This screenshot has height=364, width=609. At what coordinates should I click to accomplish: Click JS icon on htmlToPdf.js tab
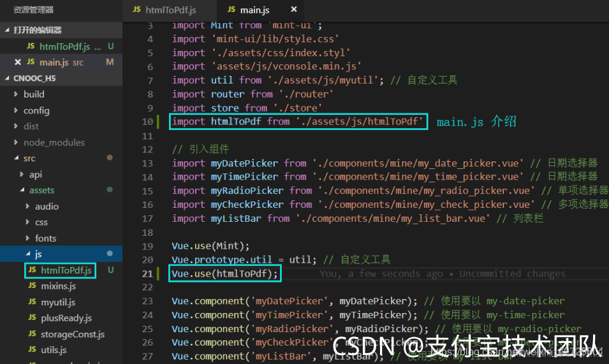pyautogui.click(x=136, y=10)
